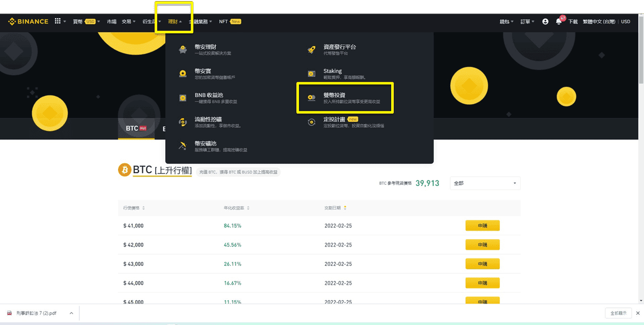Click the BTC reference price 39,913
This screenshot has height=325, width=644.
point(427,183)
